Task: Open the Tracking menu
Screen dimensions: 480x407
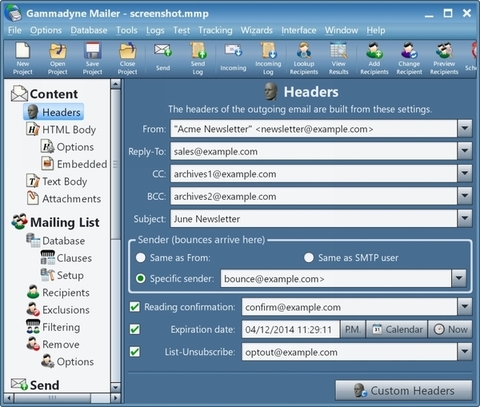Action: click(215, 30)
